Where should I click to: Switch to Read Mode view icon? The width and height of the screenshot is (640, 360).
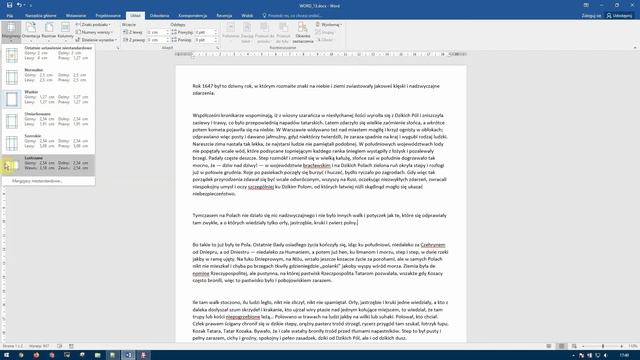[549, 346]
